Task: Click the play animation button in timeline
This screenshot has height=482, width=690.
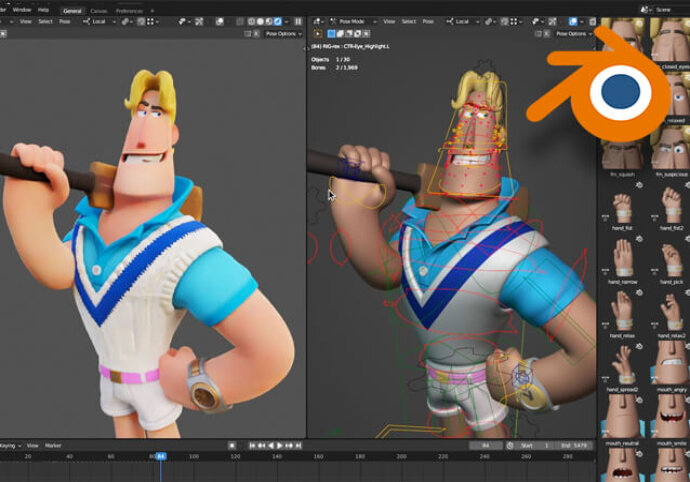Action: tap(279, 445)
